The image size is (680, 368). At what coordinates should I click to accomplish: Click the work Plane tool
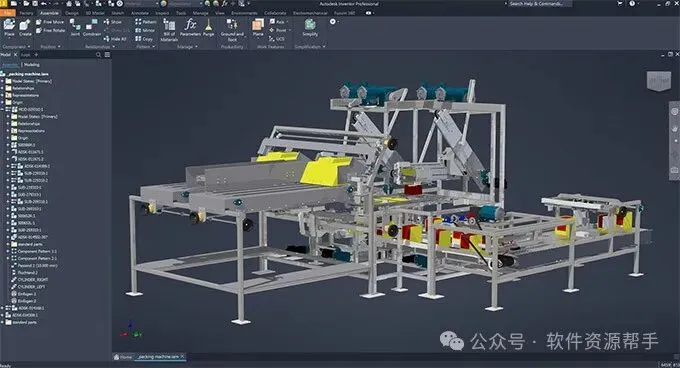coord(258,27)
